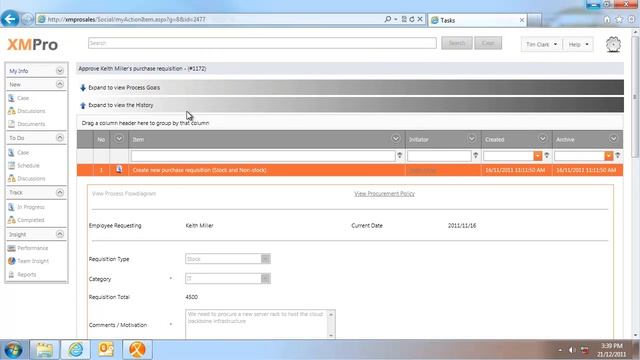Switch to the Tasks browser tab

[477, 20]
